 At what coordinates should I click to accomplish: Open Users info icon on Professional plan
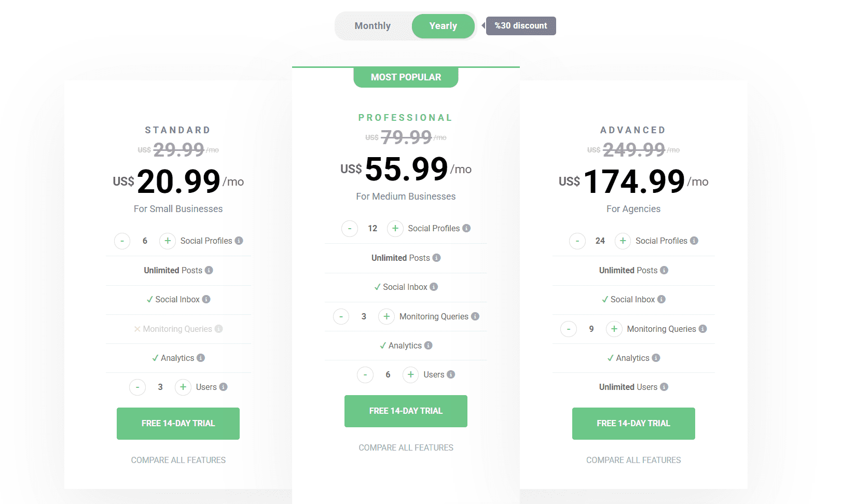coord(451,374)
